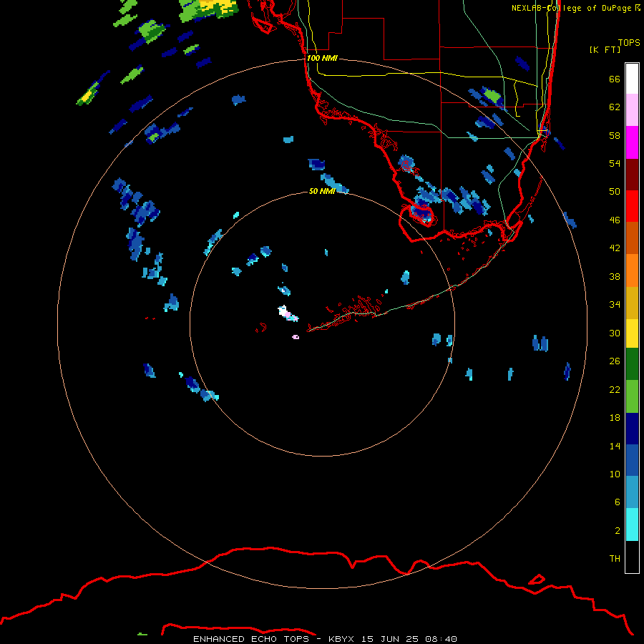Click the gold legend swatch
Viewport: 644px width, 644px height.
tap(632, 303)
